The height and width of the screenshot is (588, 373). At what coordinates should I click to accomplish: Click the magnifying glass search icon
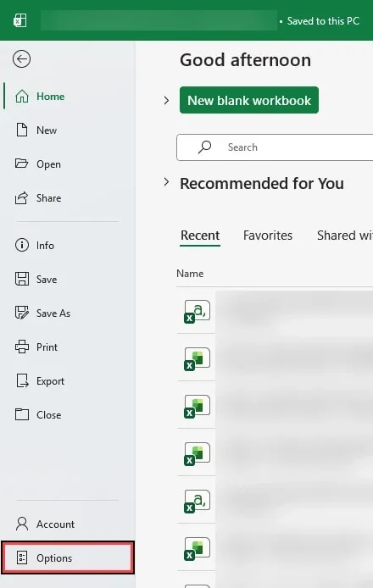coord(204,147)
